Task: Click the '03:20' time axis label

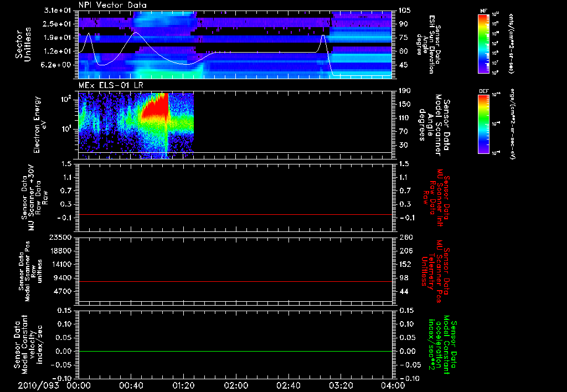Action: coord(341,385)
